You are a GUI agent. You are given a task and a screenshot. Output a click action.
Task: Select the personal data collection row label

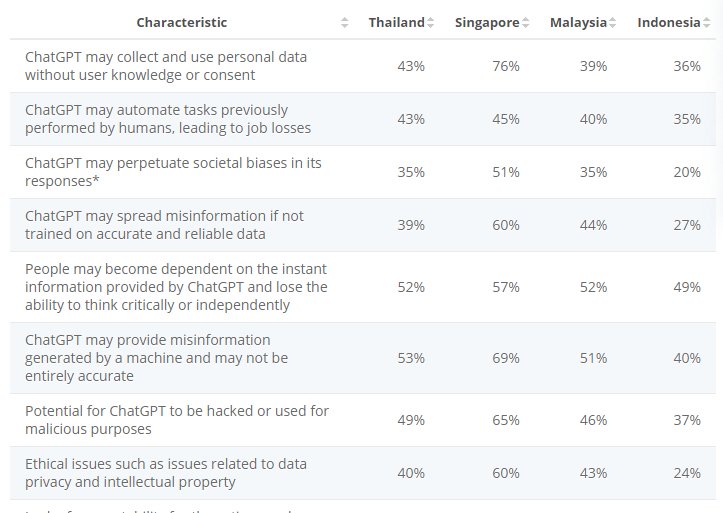pyautogui.click(x=166, y=66)
